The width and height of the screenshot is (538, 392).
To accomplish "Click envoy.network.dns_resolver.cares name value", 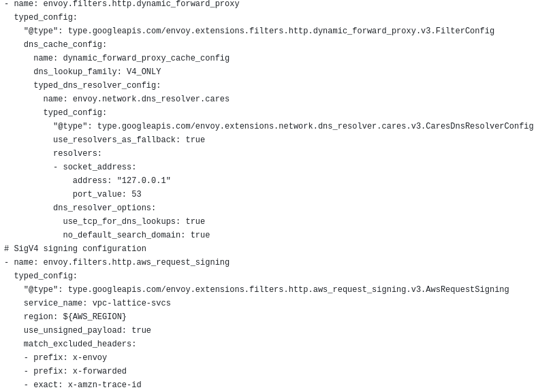I will pos(151,99).
